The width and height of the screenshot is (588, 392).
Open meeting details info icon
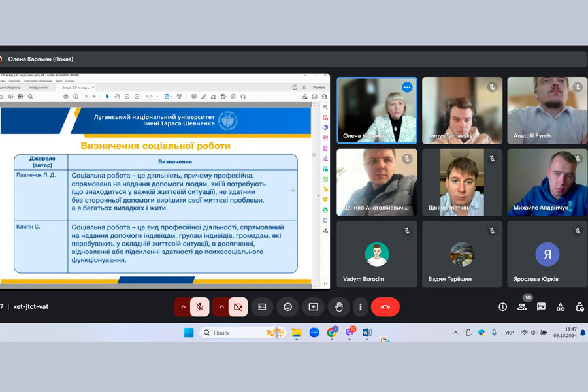pyautogui.click(x=502, y=307)
